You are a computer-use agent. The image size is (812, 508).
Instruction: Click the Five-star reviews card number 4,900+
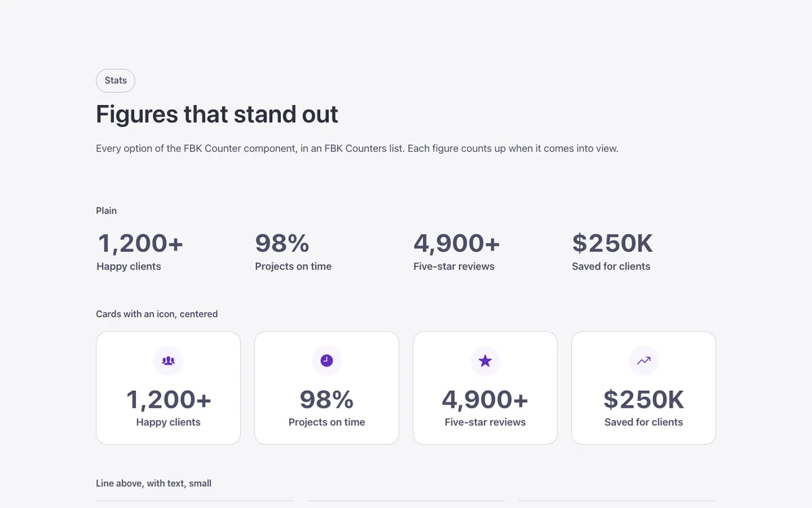click(x=485, y=400)
